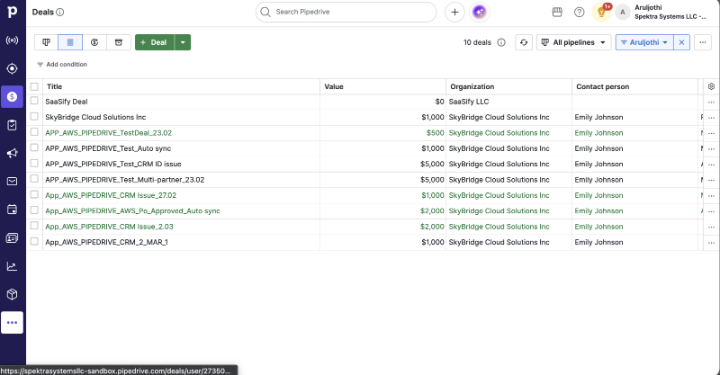Open Campaigns megaphone icon in sidebar
720x375 pixels.
(x=12, y=153)
